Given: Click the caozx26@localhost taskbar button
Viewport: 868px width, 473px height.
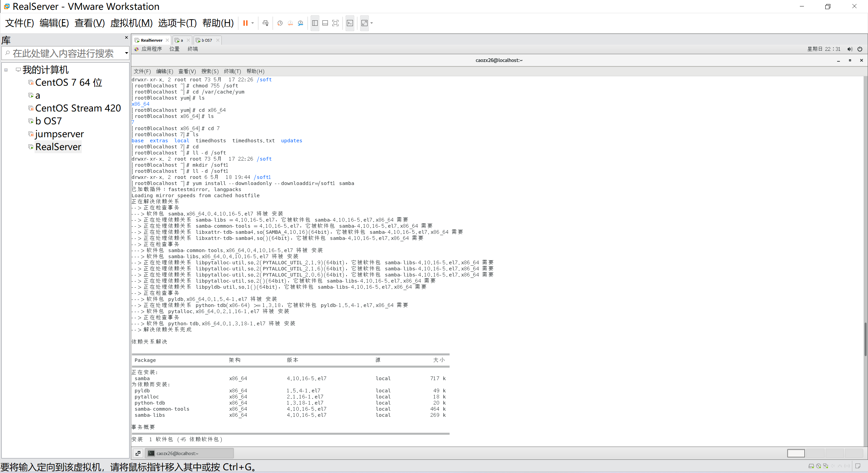Looking at the screenshot, I should 189,453.
